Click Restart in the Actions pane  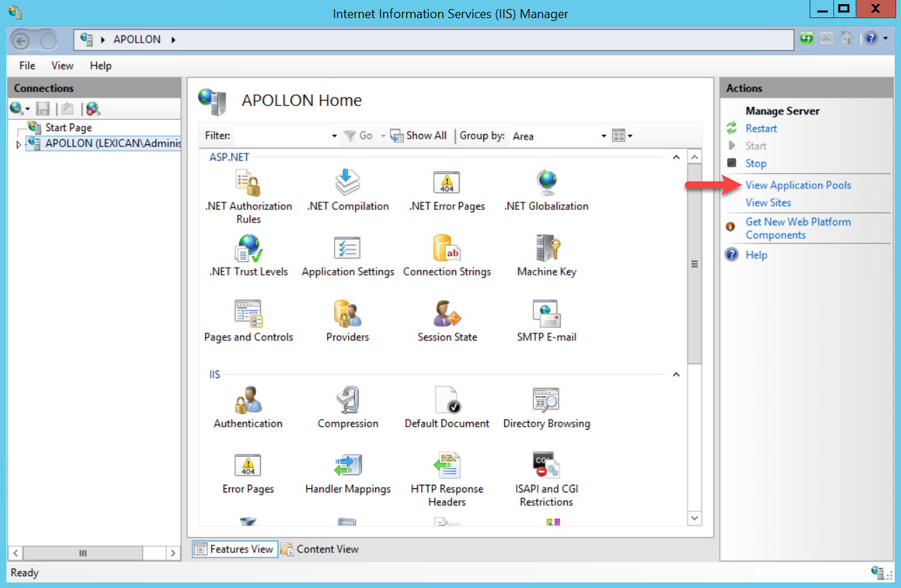(x=761, y=128)
